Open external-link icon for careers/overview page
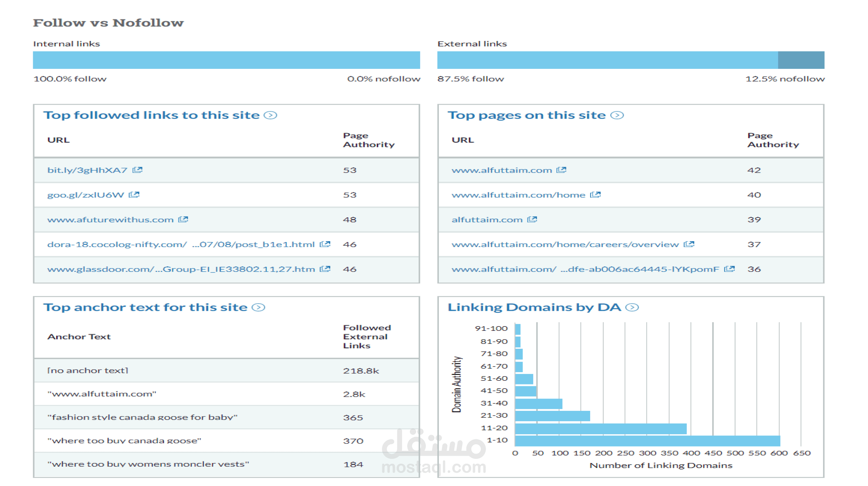This screenshot has width=868, height=486. click(689, 244)
